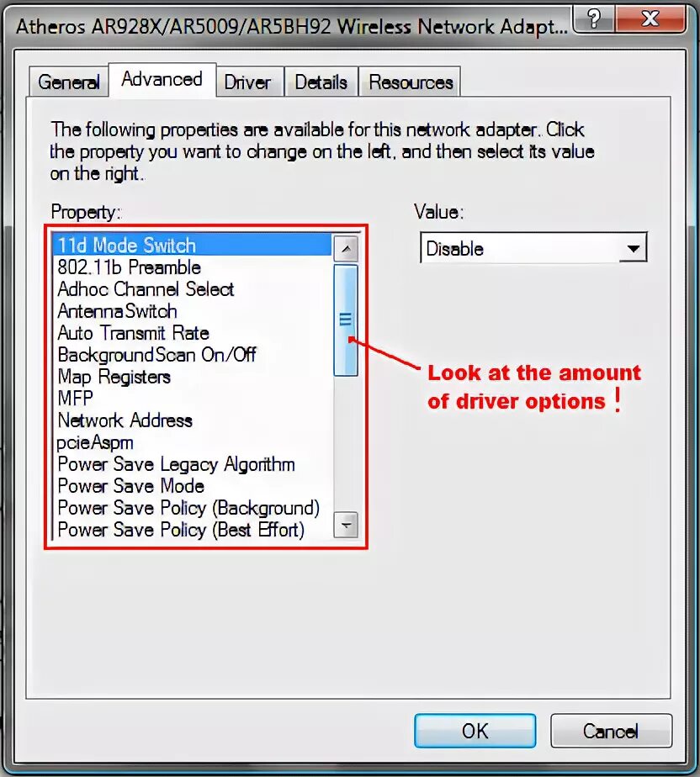
Task: Click the OK button
Action: (475, 731)
